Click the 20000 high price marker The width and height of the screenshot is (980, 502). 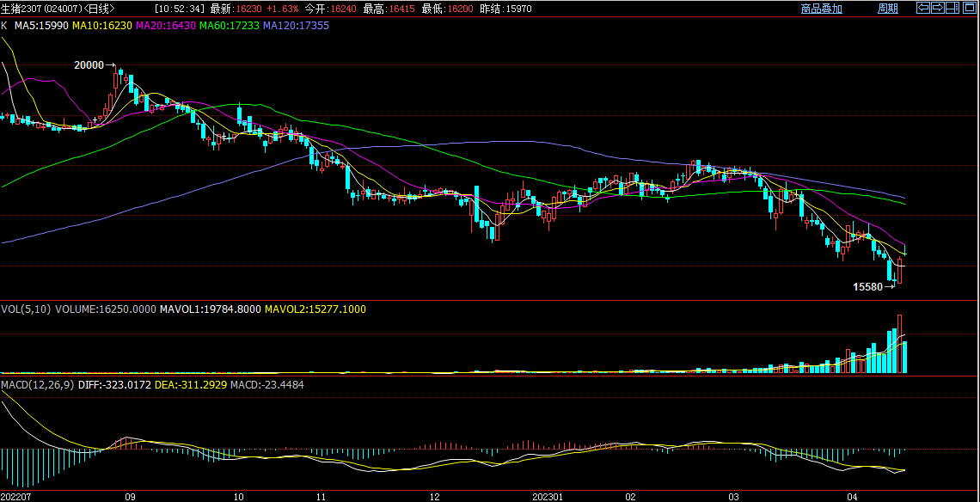tap(89, 65)
